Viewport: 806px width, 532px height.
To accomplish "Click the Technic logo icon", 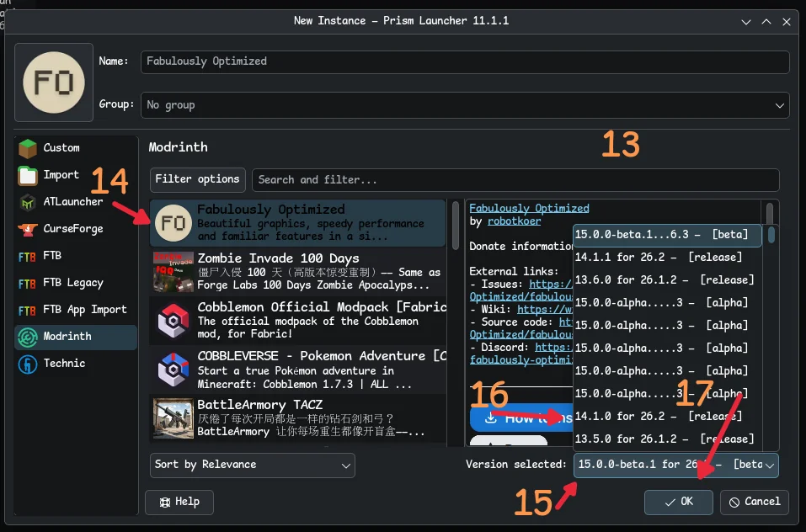I will (x=28, y=364).
